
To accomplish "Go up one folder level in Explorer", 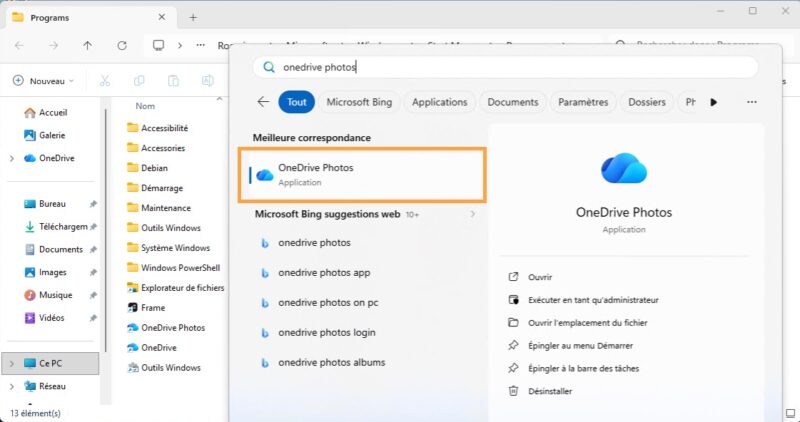I will click(88, 45).
